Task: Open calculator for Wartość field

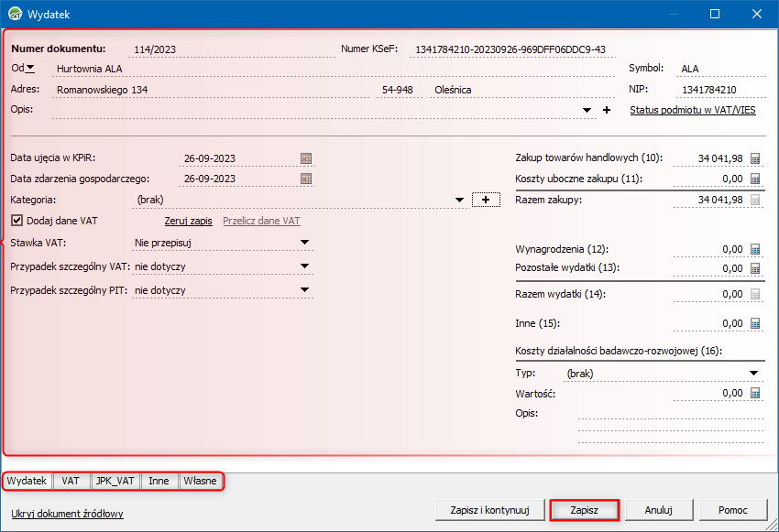Action: [x=755, y=393]
